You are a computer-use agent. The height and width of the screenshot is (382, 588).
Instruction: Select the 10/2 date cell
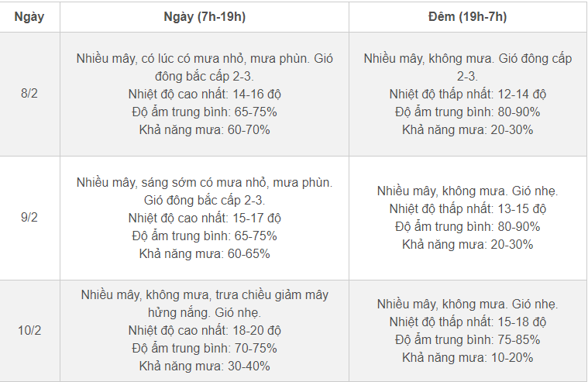pyautogui.click(x=29, y=331)
